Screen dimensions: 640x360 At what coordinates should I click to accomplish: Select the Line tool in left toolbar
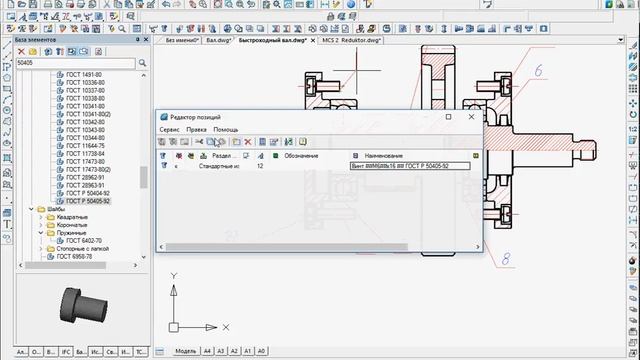tap(7, 45)
